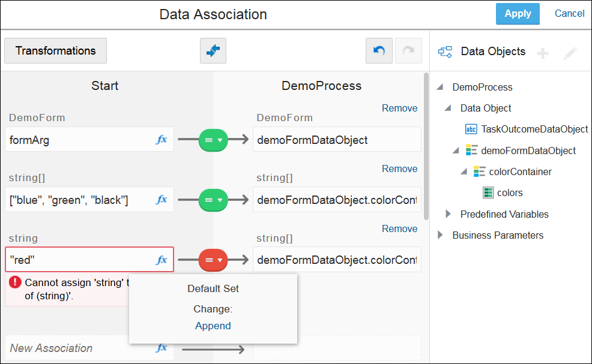Click the TaskOutcomeDataObject string type icon
Image resolution: width=592 pixels, height=364 pixels.
pos(471,129)
